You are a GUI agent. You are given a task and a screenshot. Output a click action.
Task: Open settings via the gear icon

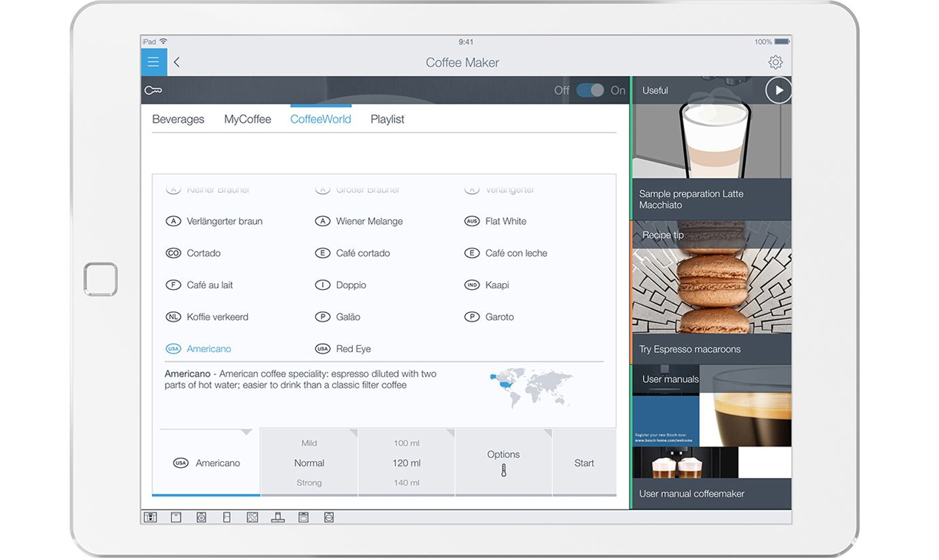coord(775,63)
